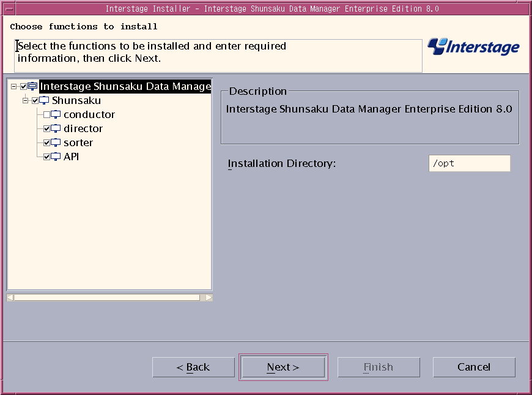Viewport: 532px width, 395px height.
Task: Click the tree's right scroll arrow
Action: coord(209,298)
